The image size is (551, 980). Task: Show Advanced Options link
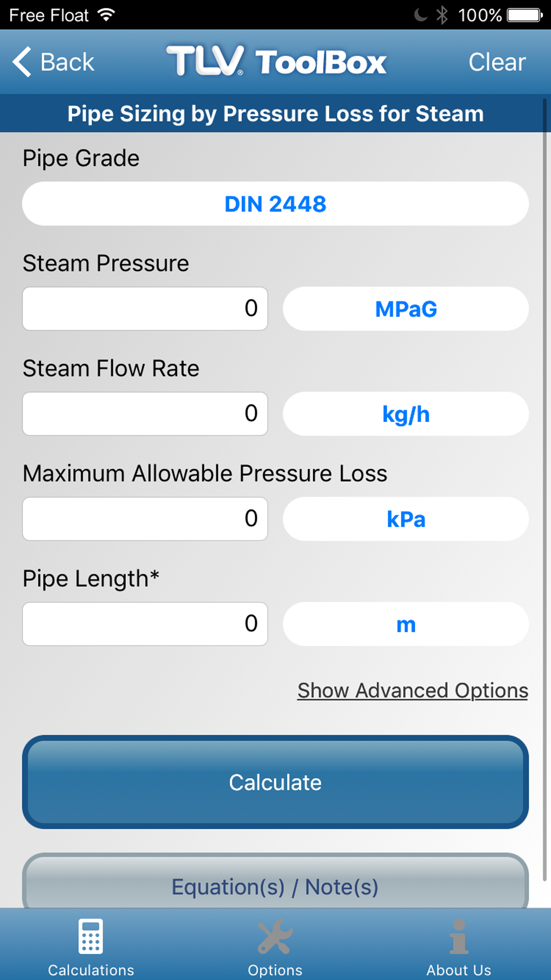(x=413, y=691)
